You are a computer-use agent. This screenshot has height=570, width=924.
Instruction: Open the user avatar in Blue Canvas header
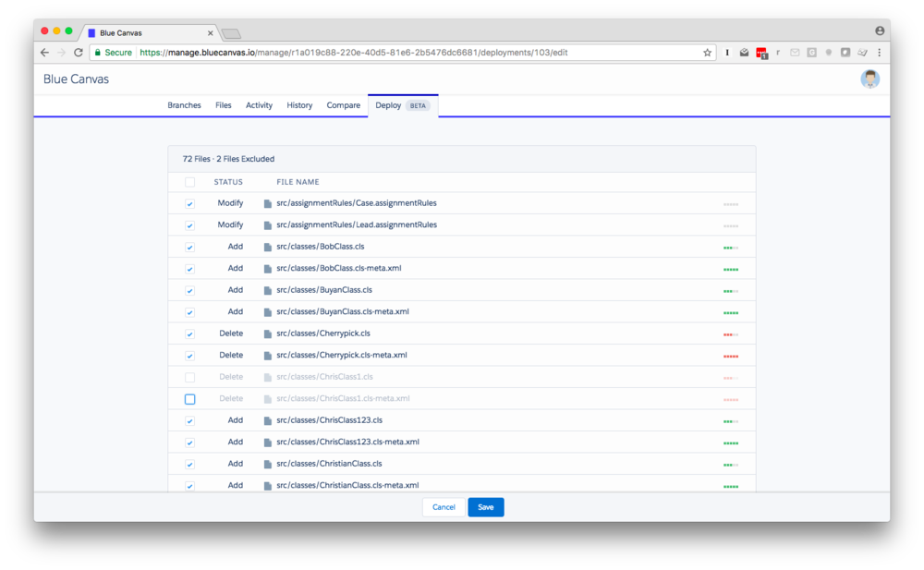coord(869,79)
